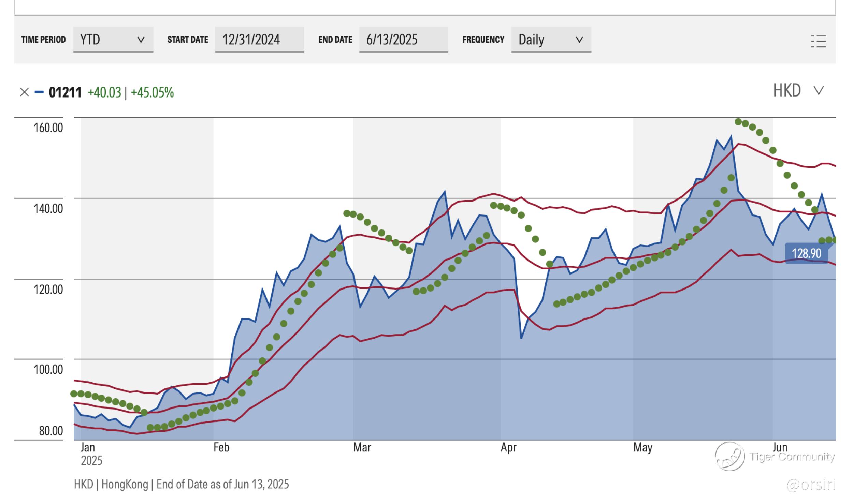This screenshot has width=853, height=504.
Task: Open the chart list menu icon
Action: pos(818,42)
